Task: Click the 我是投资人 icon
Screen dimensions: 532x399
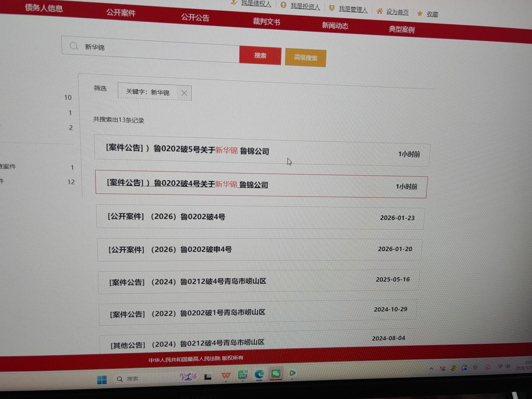Action: click(283, 5)
